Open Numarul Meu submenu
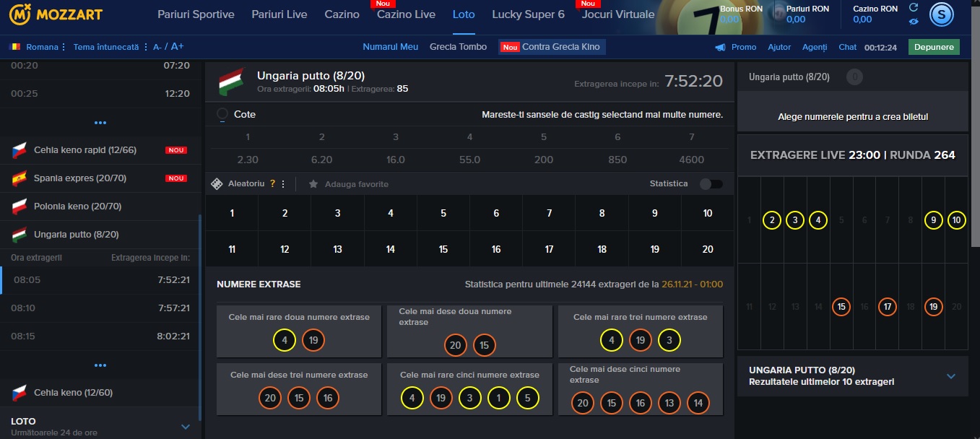This screenshot has height=439, width=980. pos(391,47)
